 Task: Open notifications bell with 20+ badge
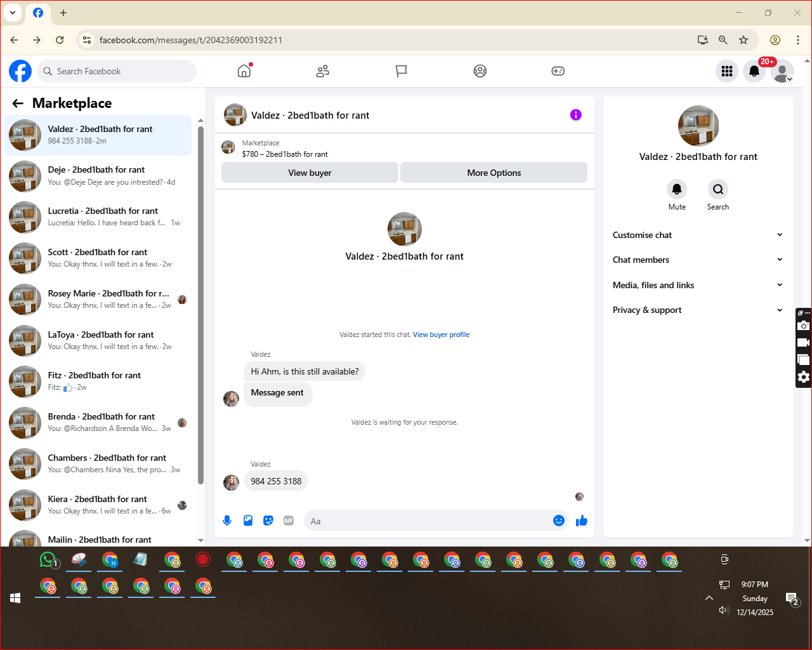coord(754,71)
